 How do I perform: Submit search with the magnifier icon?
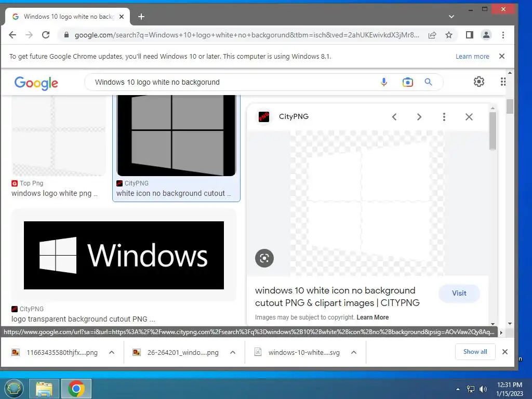(429, 82)
